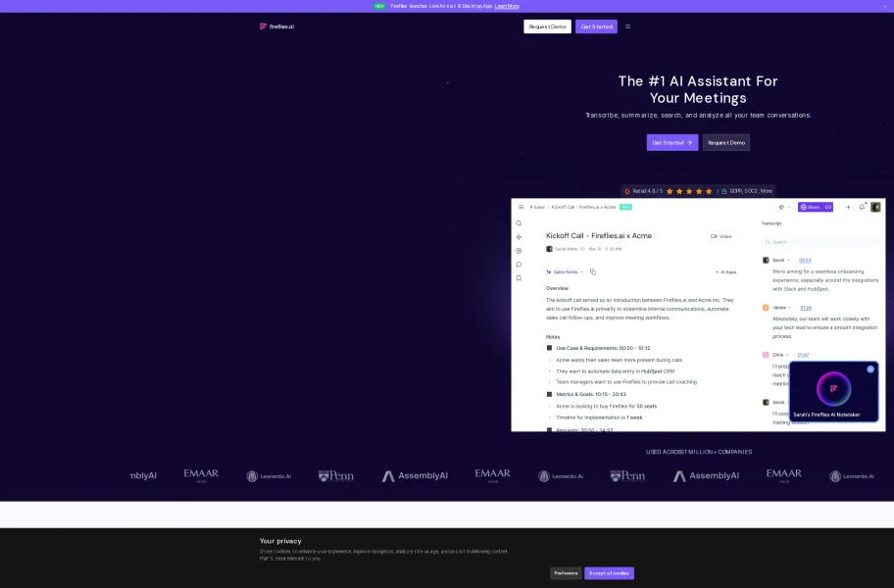
Task: Click the hero Request Demo button
Action: coord(726,142)
